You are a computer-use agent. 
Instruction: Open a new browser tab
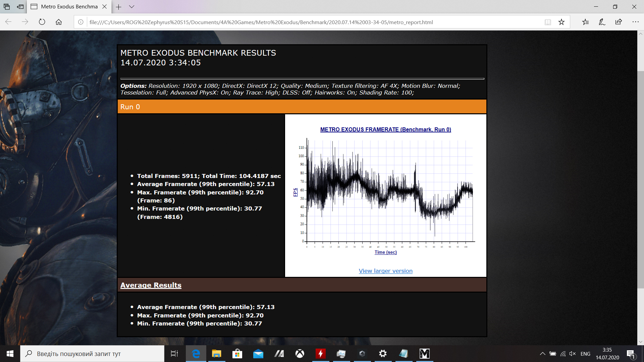[x=118, y=7]
